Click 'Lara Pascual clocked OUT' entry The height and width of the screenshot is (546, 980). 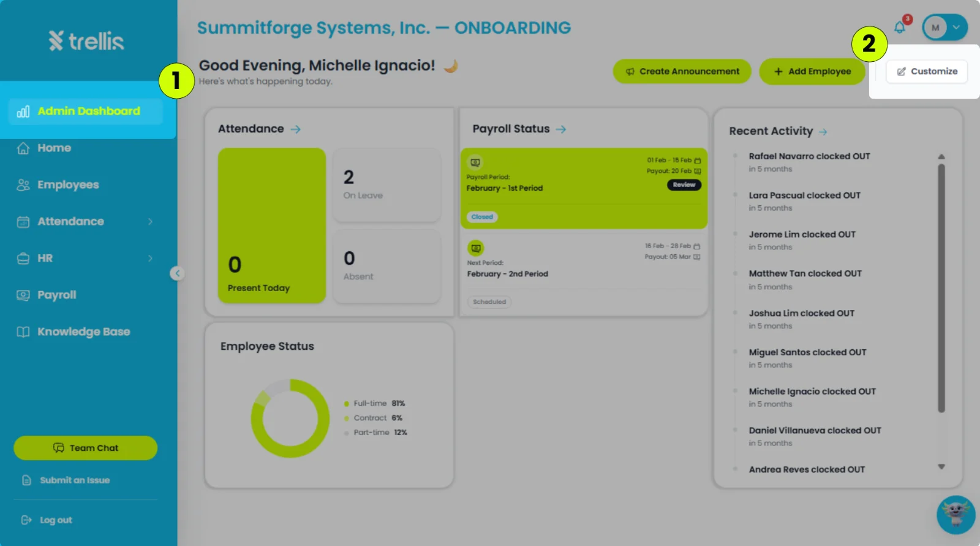pyautogui.click(x=804, y=195)
